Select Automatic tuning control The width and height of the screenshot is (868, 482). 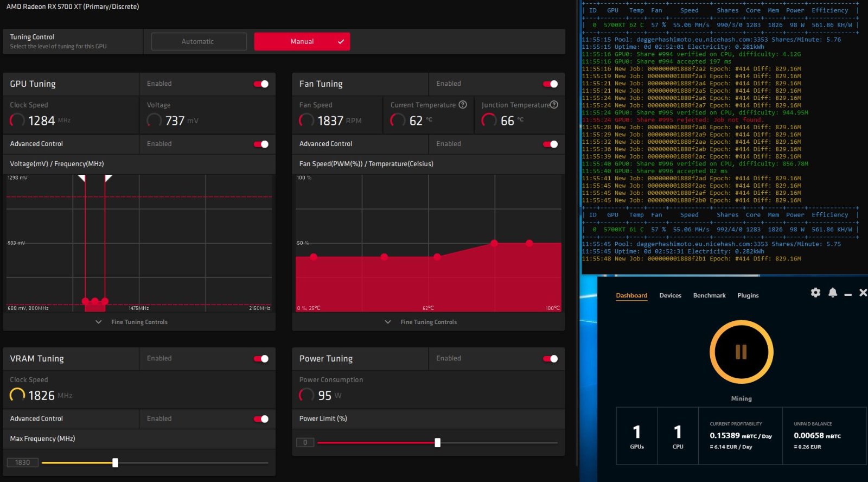coord(199,41)
